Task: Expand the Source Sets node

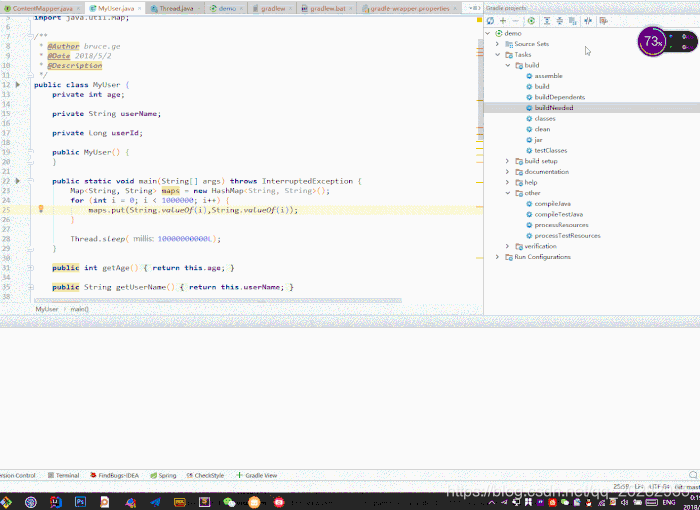Action: [x=497, y=44]
